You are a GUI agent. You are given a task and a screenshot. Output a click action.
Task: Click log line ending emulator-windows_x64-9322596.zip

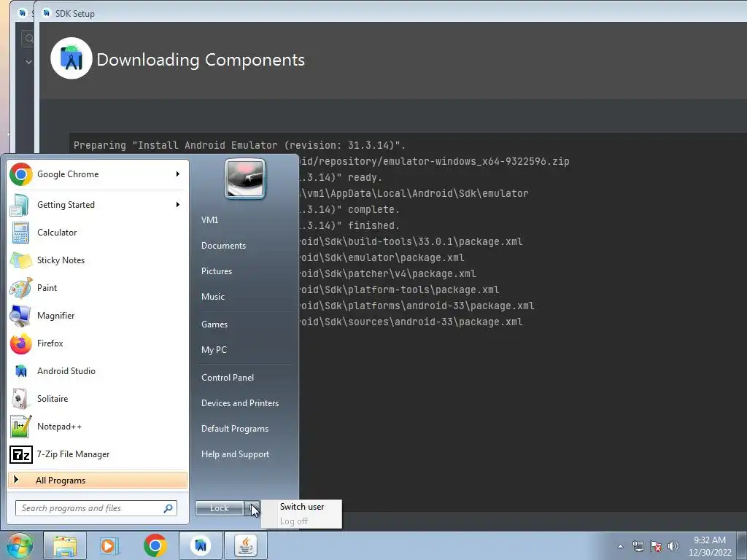[x=435, y=161]
